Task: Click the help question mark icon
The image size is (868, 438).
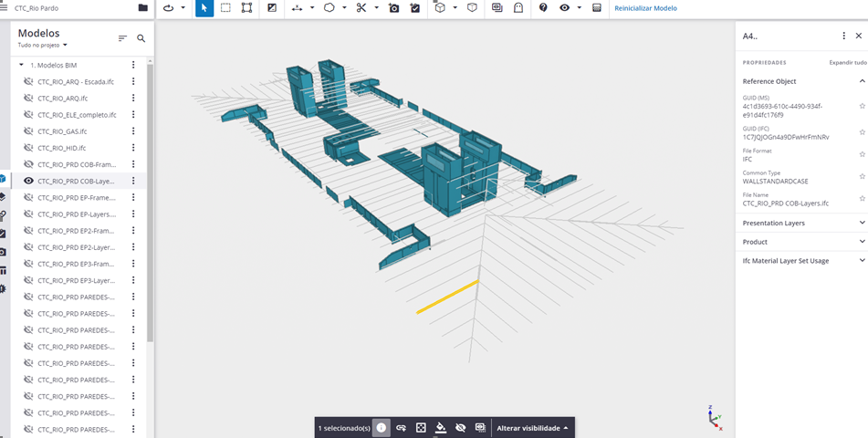Action: pyautogui.click(x=543, y=8)
